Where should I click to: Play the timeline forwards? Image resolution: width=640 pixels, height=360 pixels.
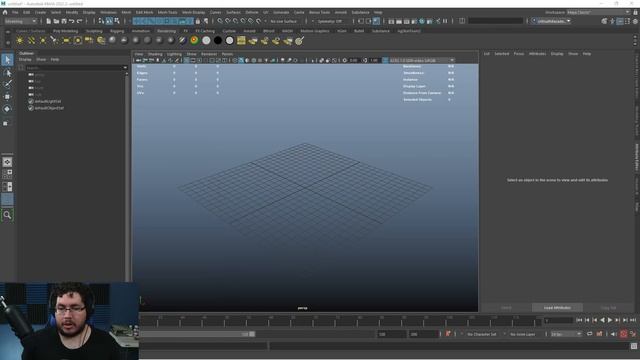click(610, 320)
